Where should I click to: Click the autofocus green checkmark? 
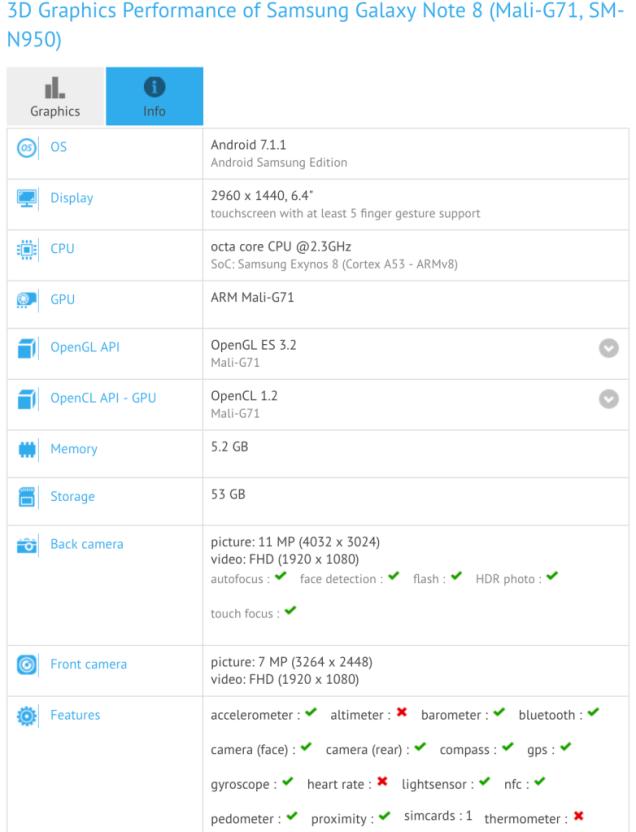[280, 578]
